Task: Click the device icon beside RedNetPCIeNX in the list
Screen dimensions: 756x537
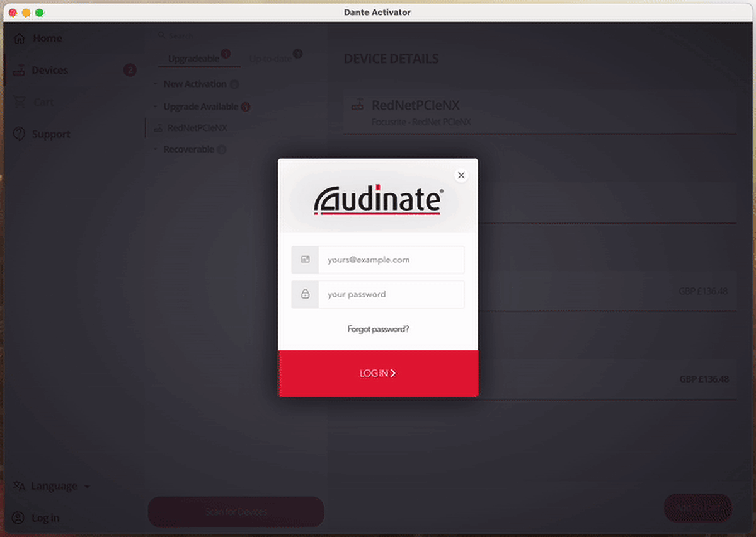Action: 157,128
